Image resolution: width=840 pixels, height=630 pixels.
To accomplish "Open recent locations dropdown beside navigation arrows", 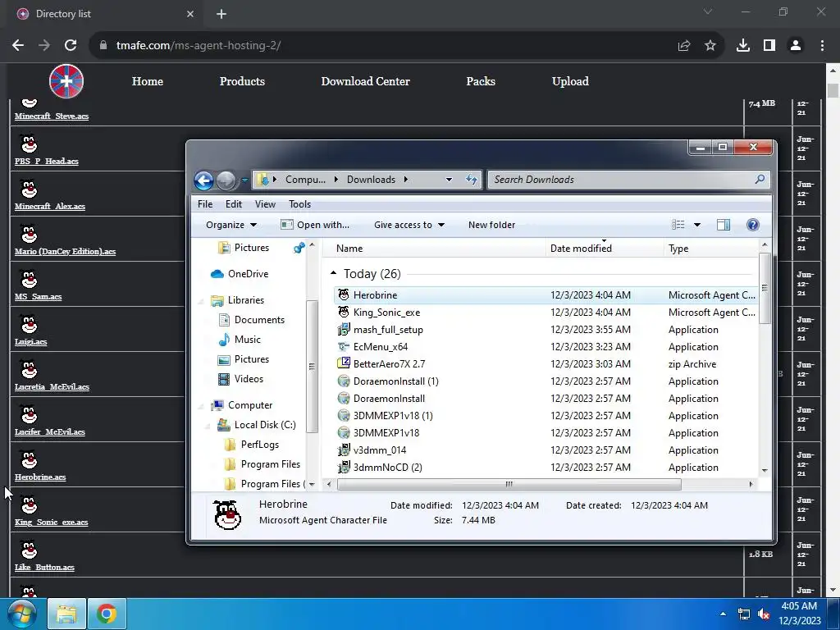I will pyautogui.click(x=244, y=180).
